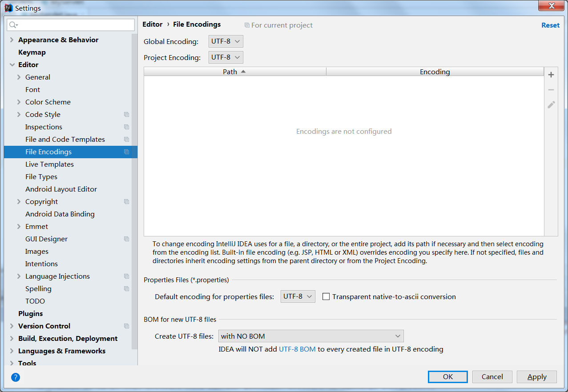Open Android Data Binding settings
This screenshot has height=392, width=568.
[60, 214]
